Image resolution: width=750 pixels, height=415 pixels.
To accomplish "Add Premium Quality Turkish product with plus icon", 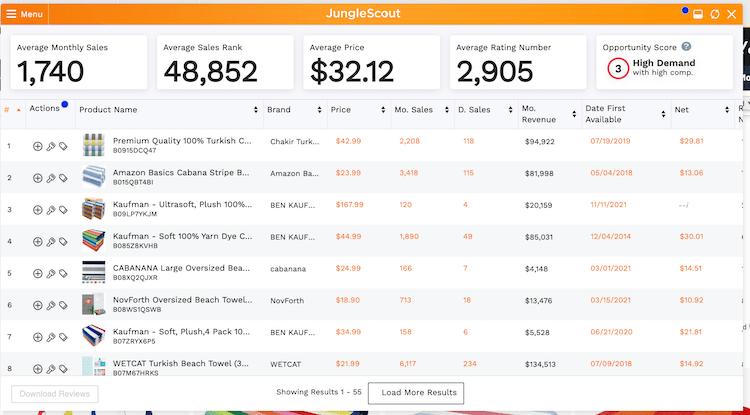I will (x=37, y=146).
